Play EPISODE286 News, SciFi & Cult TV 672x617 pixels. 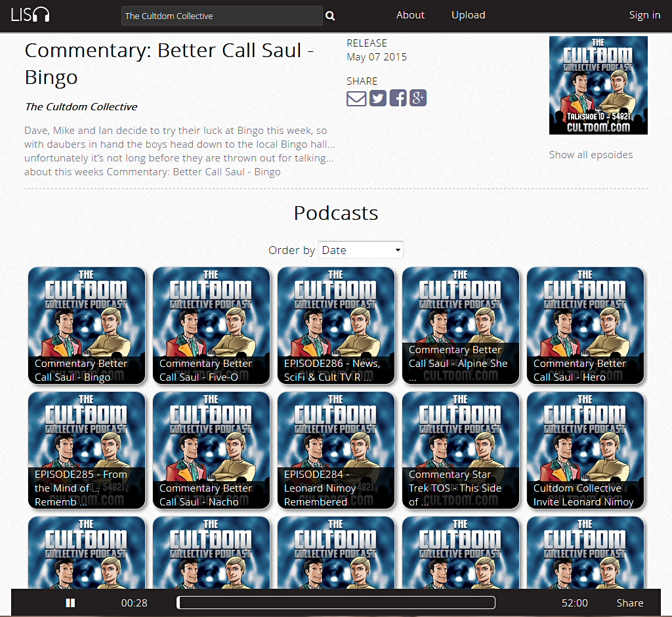click(335, 325)
